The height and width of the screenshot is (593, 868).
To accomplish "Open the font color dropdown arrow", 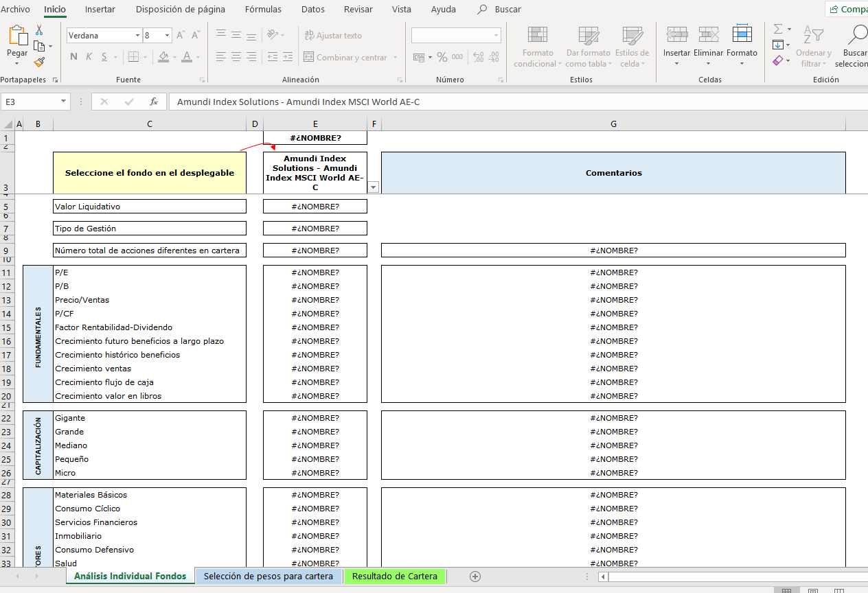I will (x=198, y=58).
